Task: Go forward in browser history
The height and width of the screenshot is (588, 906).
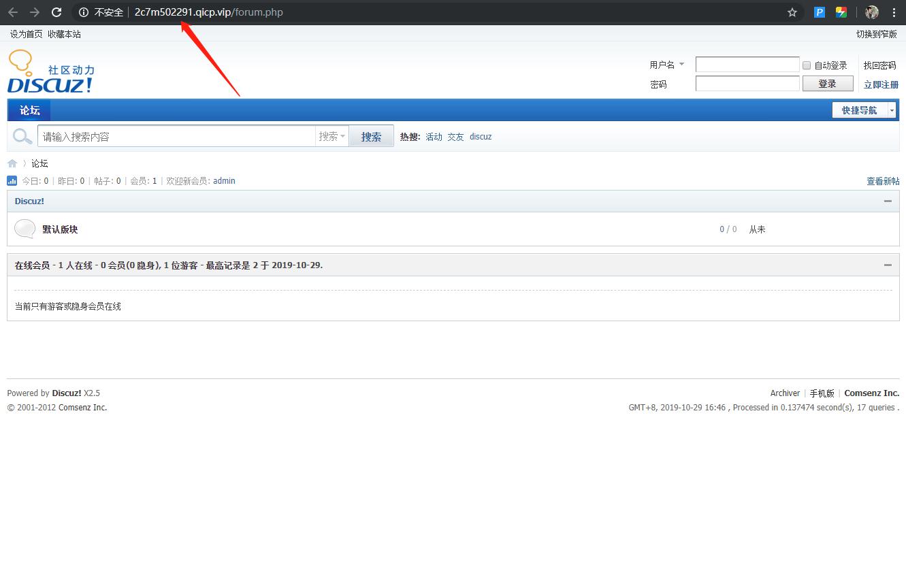Action: [x=35, y=12]
